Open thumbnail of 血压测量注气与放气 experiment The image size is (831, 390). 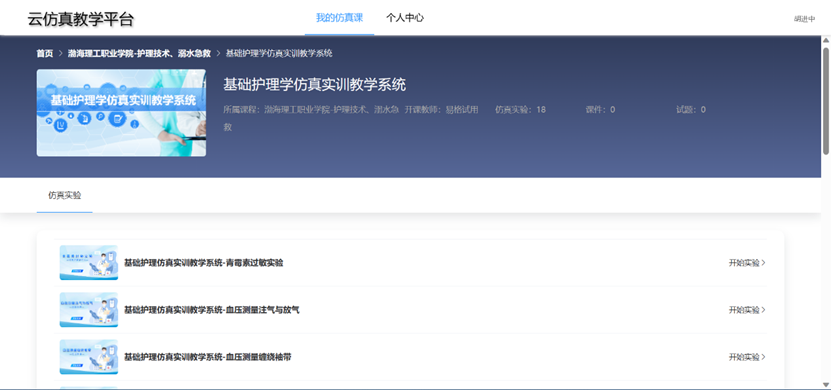tap(89, 310)
